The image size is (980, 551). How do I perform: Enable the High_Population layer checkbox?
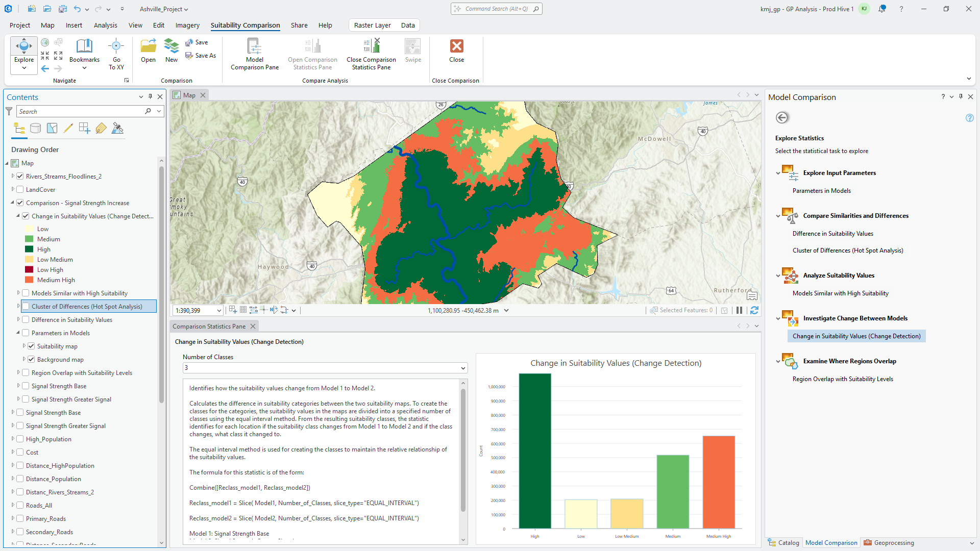point(20,439)
